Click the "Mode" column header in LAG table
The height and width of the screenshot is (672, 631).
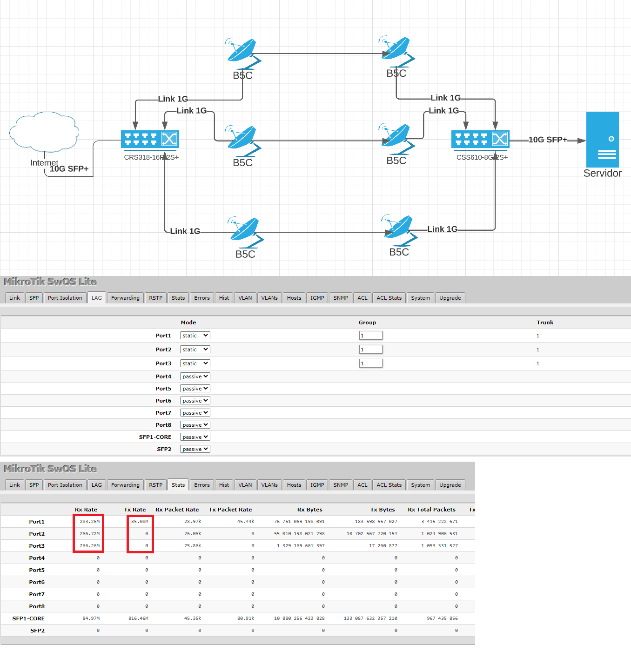(188, 323)
